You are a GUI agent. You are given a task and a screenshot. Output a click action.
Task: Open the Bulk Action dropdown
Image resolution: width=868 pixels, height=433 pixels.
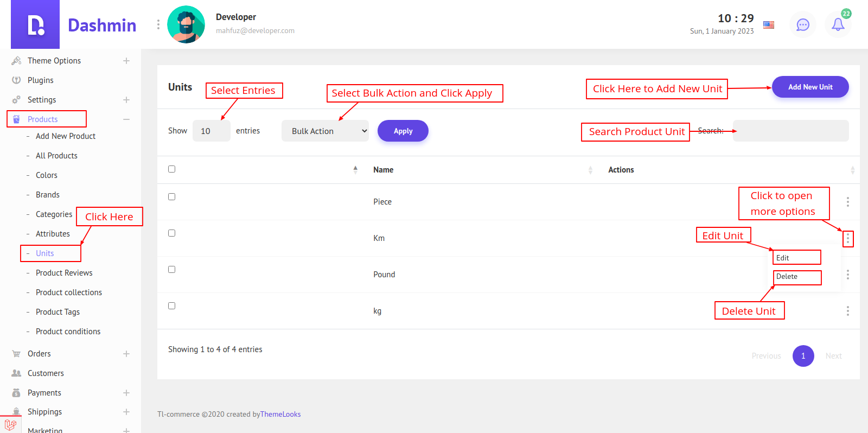325,131
